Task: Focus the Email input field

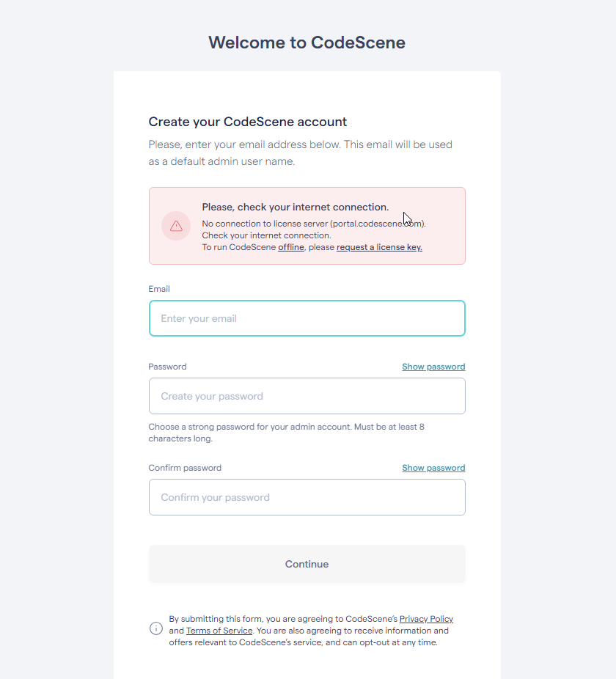Action: pyautogui.click(x=307, y=318)
